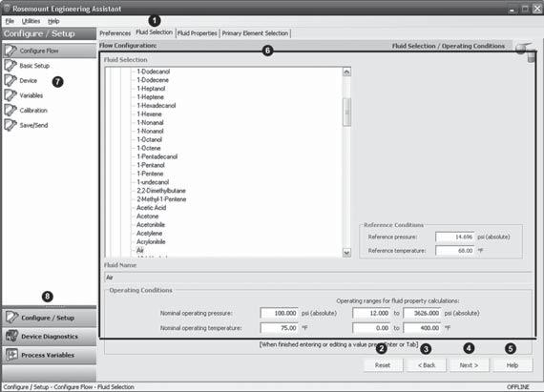Viewport: 544px width, 392px height.
Task: Click fluid list scroll down arrow
Action: (346, 253)
